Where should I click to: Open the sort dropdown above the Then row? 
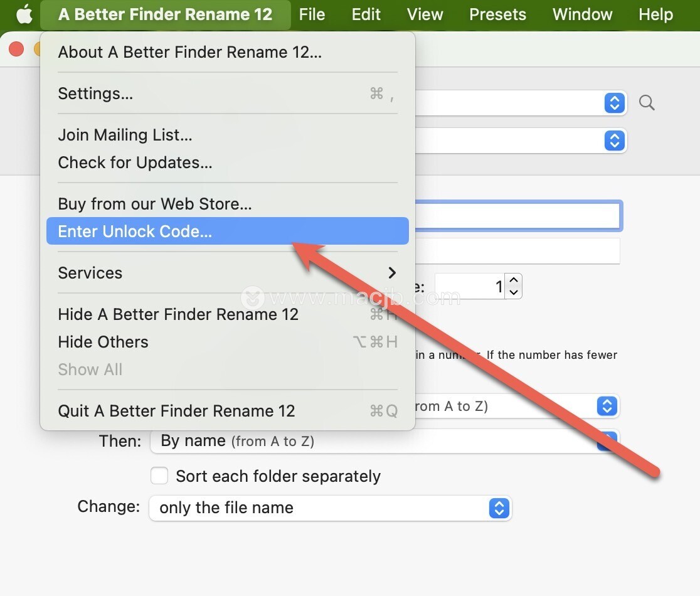click(x=607, y=407)
